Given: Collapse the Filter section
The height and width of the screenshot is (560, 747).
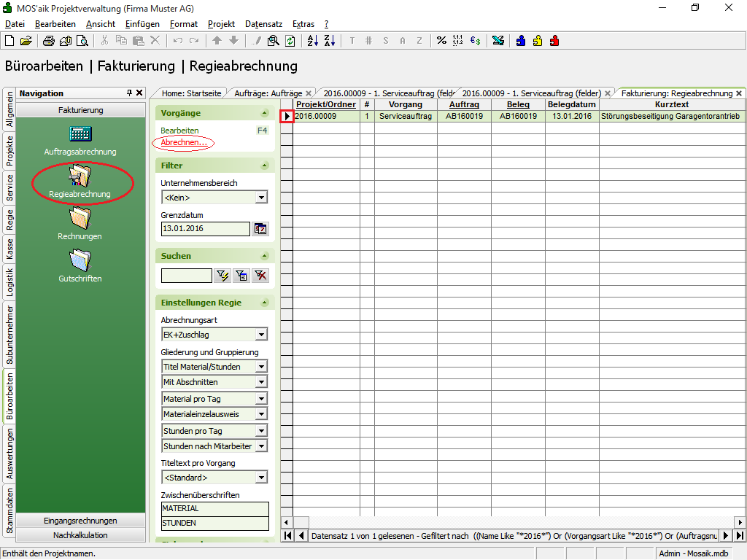Looking at the screenshot, I should [264, 166].
